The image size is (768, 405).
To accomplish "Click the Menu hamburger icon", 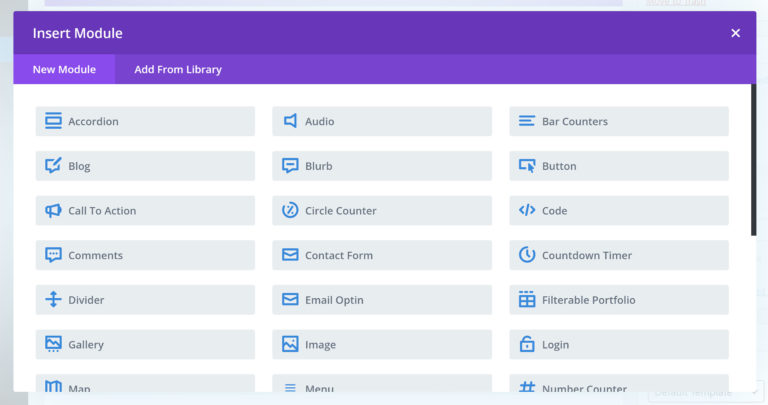I will (x=290, y=388).
